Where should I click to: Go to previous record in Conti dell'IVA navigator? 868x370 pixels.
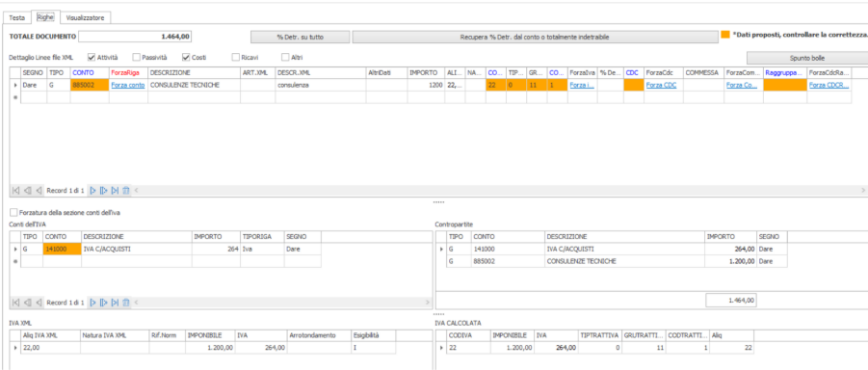tap(39, 303)
